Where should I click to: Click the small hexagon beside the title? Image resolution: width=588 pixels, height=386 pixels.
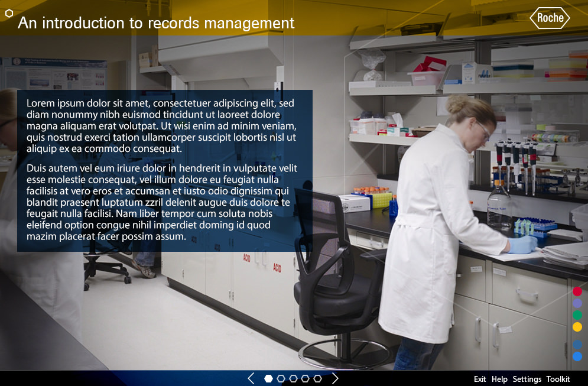click(9, 13)
